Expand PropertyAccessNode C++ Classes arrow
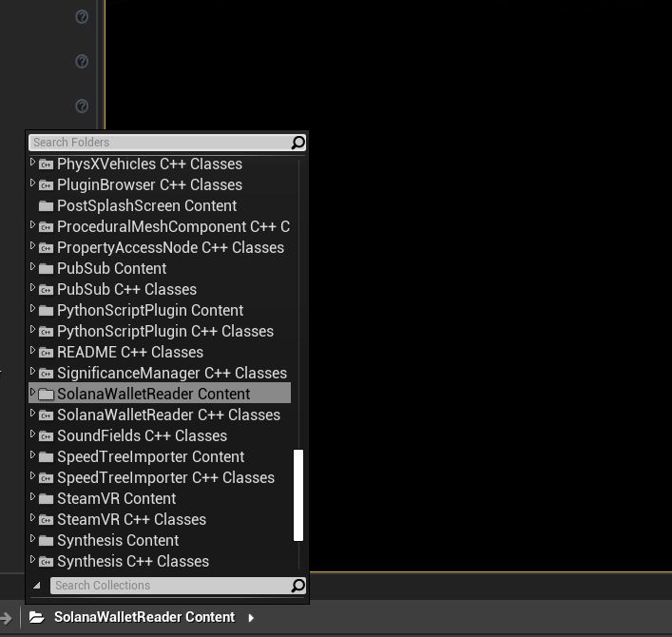The width and height of the screenshot is (672, 637). point(32,245)
